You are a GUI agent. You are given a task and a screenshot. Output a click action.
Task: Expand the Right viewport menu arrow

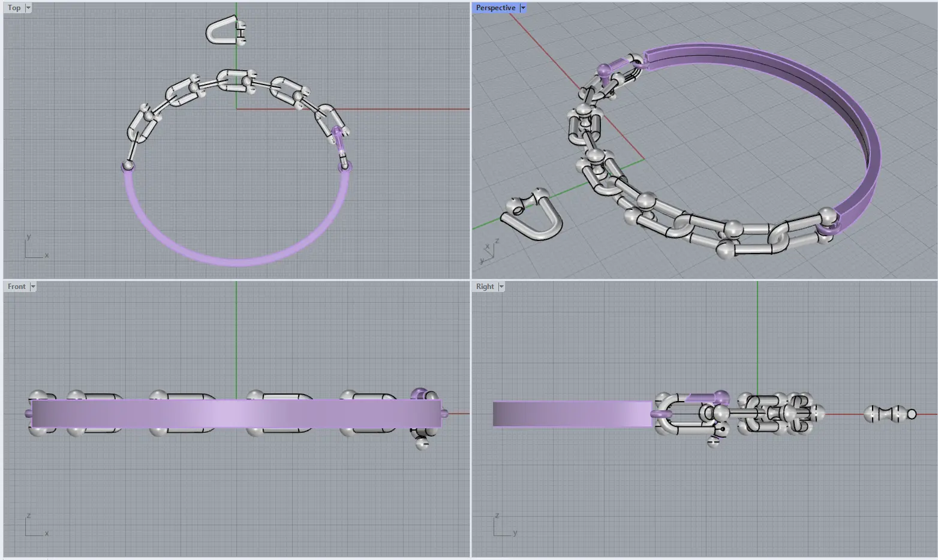click(x=501, y=287)
